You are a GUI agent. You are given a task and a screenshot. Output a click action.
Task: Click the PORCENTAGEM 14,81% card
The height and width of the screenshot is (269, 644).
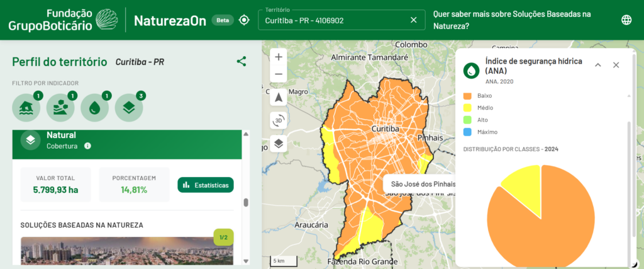click(134, 185)
